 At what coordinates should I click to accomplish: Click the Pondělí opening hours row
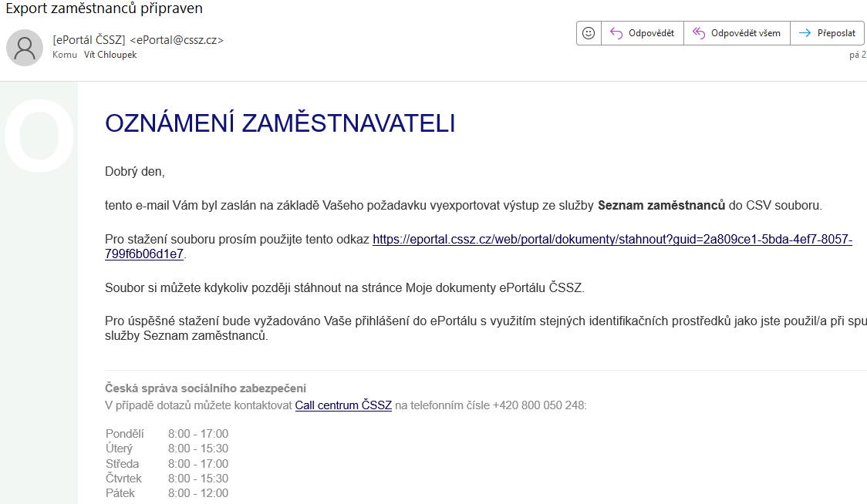[x=167, y=434]
